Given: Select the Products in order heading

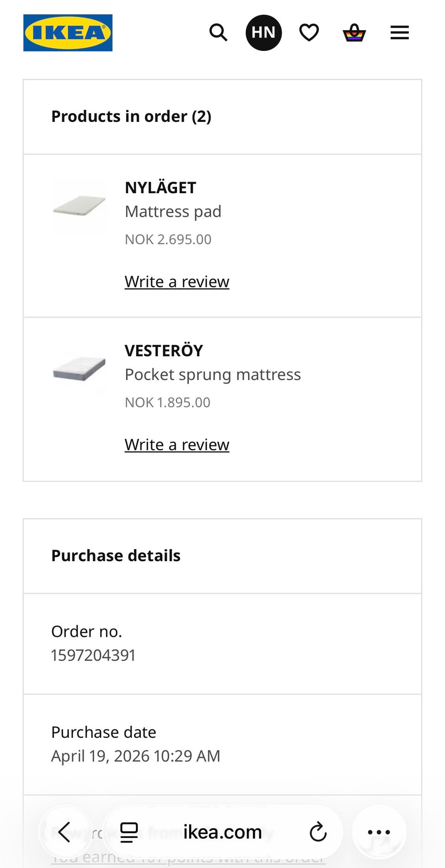Looking at the screenshot, I should pyautogui.click(x=131, y=116).
